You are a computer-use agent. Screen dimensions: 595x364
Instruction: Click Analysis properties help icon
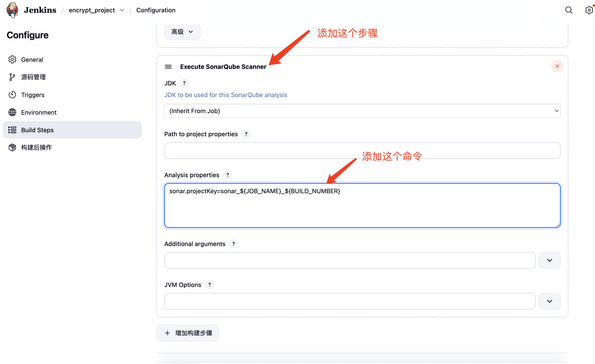[x=227, y=175]
